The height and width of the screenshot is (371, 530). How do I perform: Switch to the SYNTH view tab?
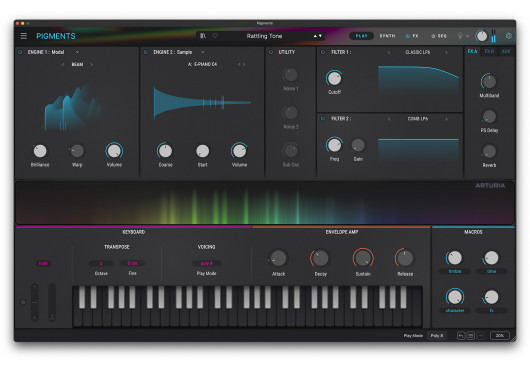click(x=387, y=36)
